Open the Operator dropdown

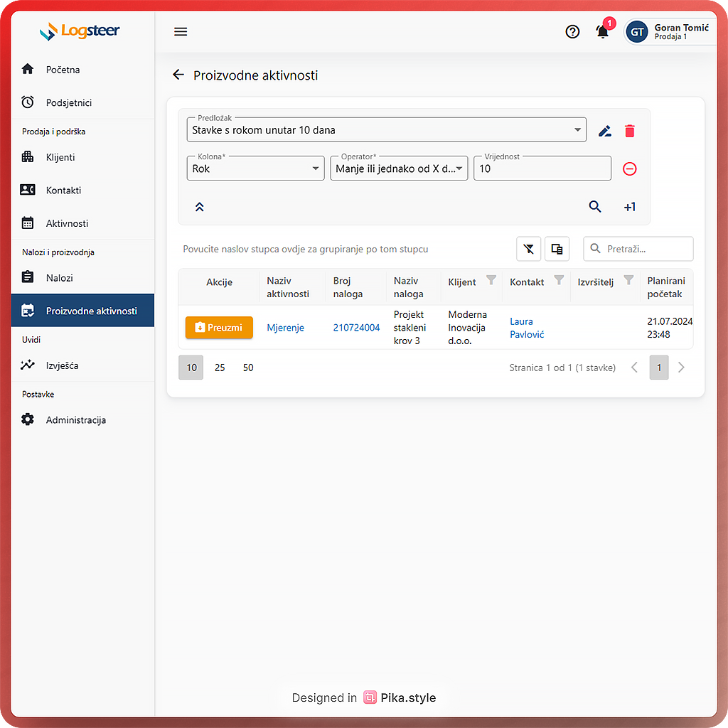(x=399, y=168)
